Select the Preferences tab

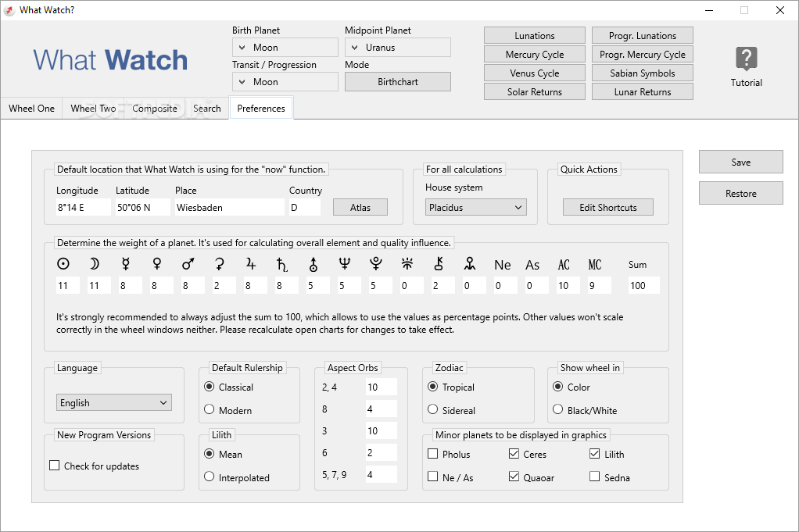coord(261,109)
